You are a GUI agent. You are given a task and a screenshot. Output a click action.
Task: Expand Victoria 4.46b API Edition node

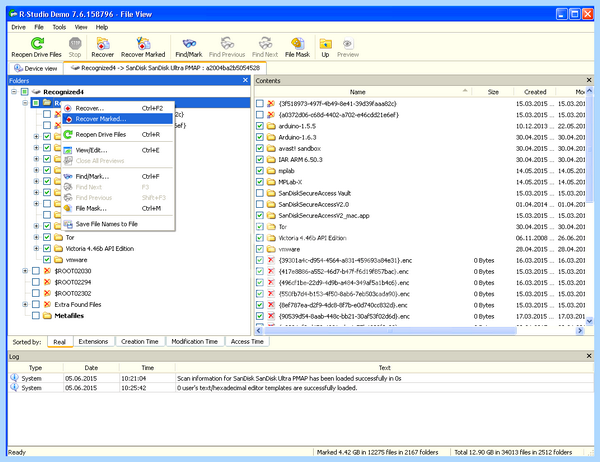[36, 248]
